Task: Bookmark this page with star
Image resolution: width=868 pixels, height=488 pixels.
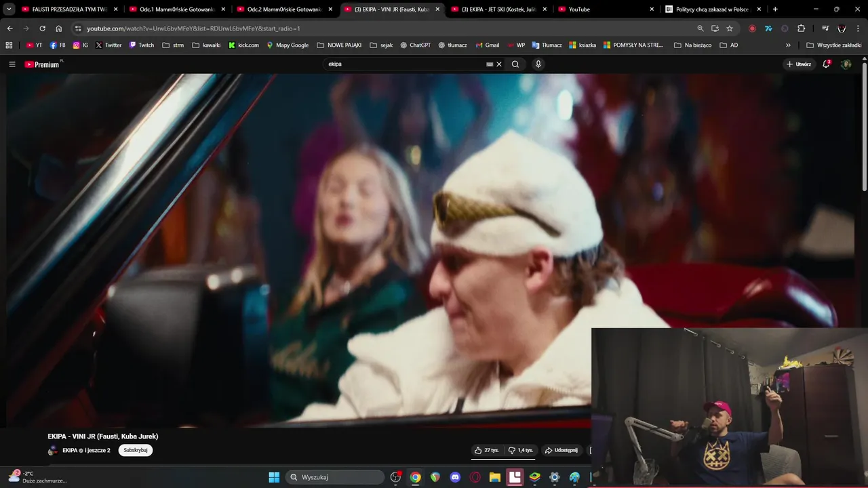Action: 730,28
